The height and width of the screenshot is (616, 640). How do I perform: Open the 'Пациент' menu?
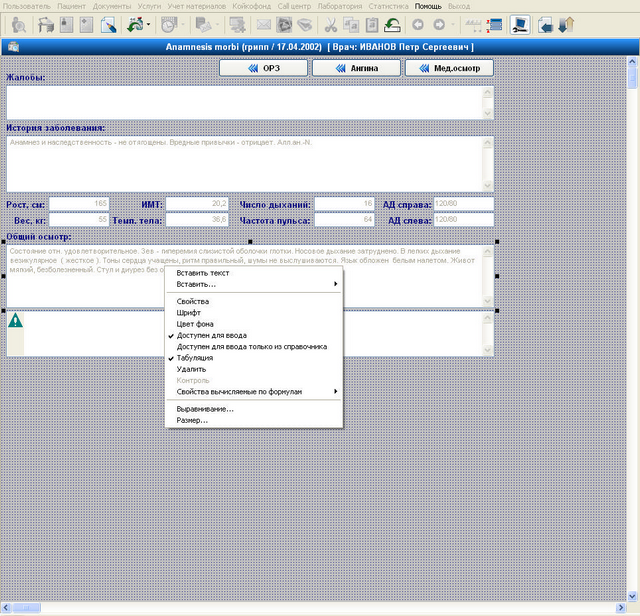tap(71, 6)
